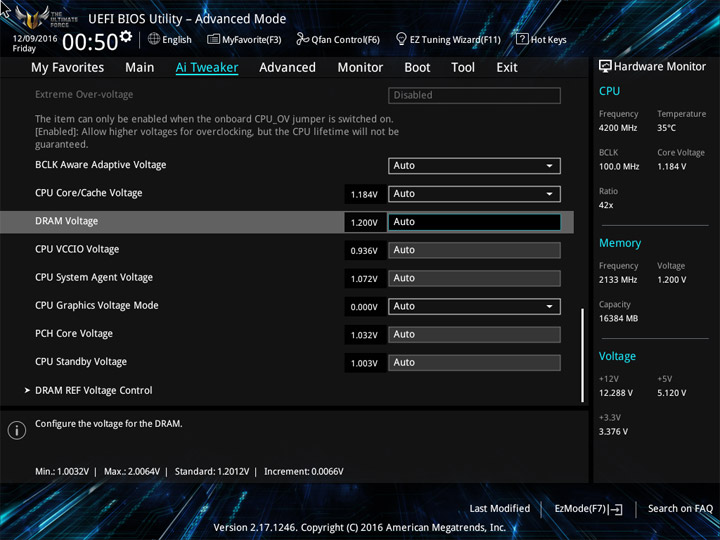Click CPU Frequency 4200 MHz value
Viewport: 720px width, 540px height.
618,128
